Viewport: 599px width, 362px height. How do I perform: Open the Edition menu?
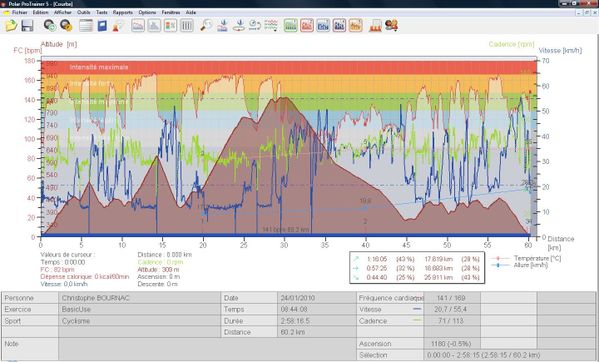pyautogui.click(x=40, y=12)
